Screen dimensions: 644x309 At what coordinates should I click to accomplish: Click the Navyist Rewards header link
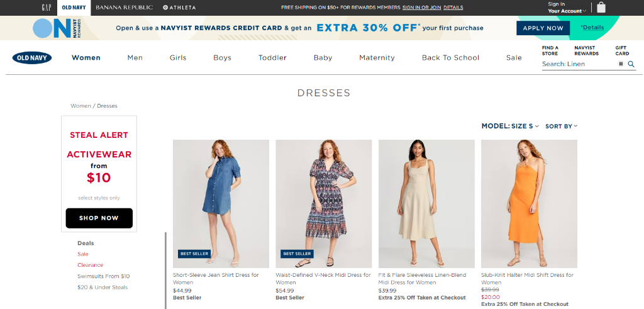(x=587, y=50)
